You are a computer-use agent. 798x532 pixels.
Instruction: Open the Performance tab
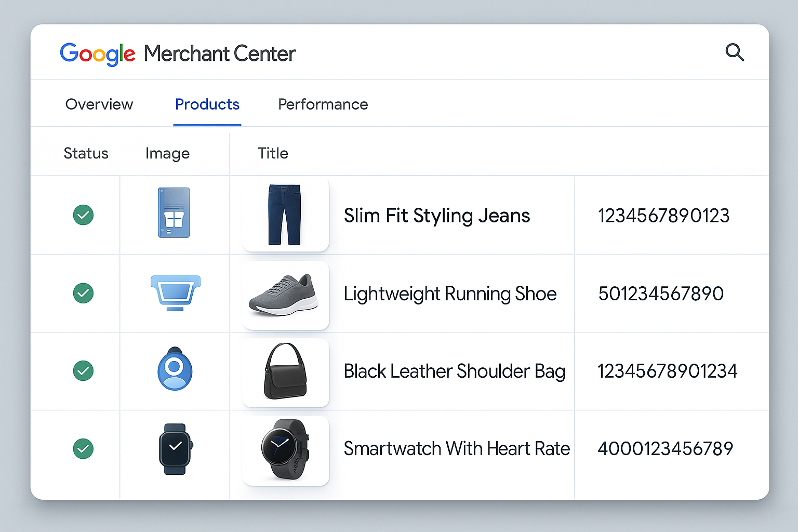323,104
